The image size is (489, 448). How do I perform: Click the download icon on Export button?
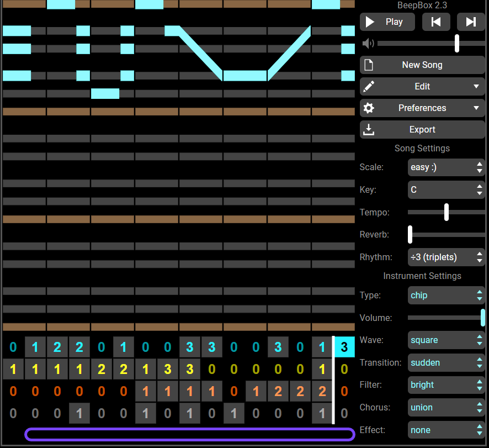(x=369, y=130)
